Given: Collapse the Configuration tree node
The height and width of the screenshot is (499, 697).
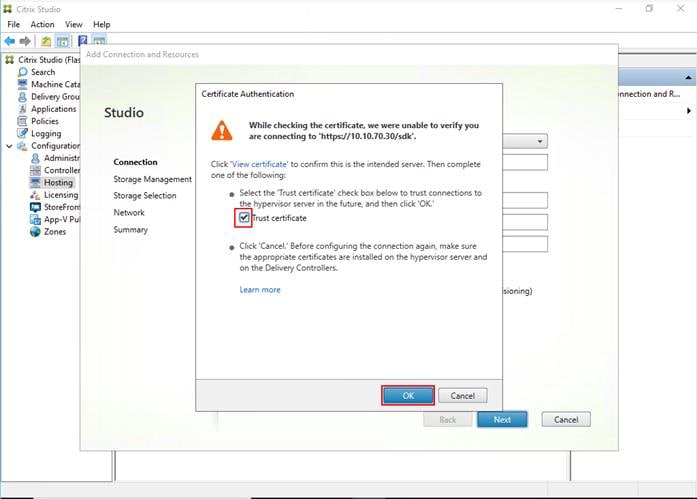Looking at the screenshot, I should (9, 146).
